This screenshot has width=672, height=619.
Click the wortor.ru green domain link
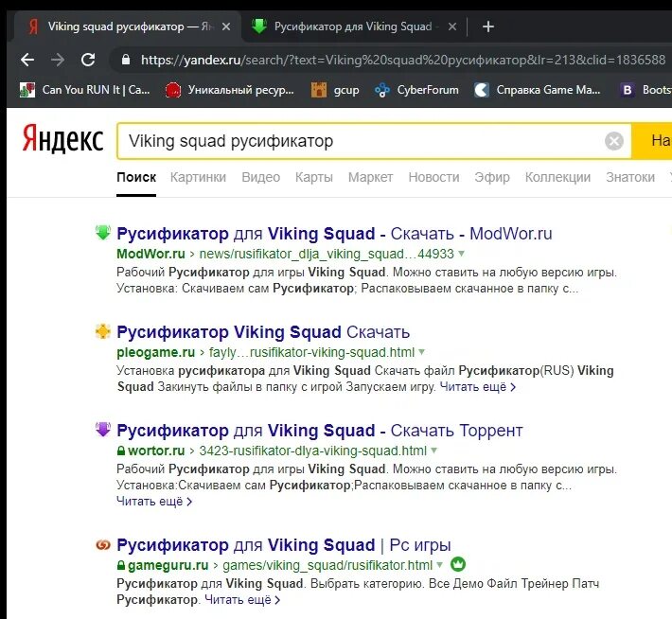pyautogui.click(x=156, y=451)
